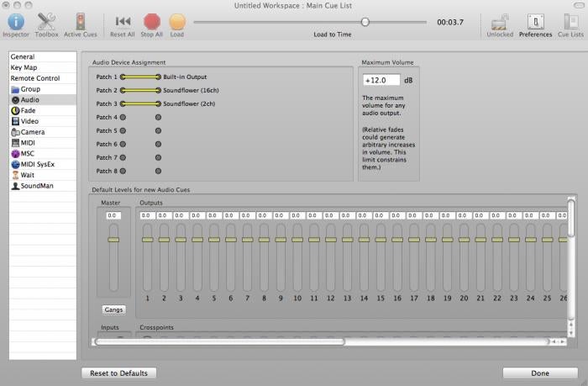Viewport: 588px width, 386px height.
Task: Click the Master fader handle
Action: click(113, 240)
